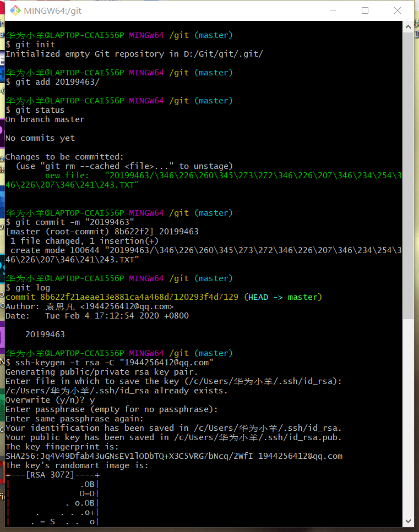Click the 'git rm --cached' hint line
Image resolution: width=419 pixels, height=532 pixels.
tap(124, 166)
